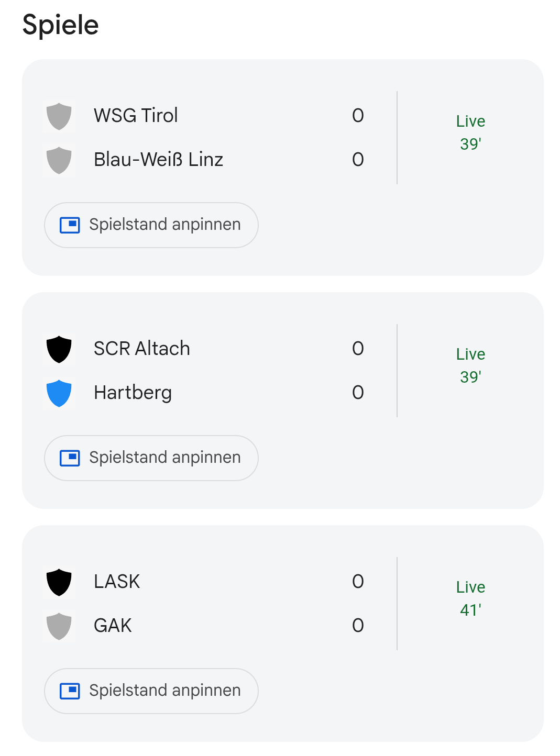This screenshot has width=560, height=756.
Task: Click pin icon in LASK match card
Action: (70, 691)
